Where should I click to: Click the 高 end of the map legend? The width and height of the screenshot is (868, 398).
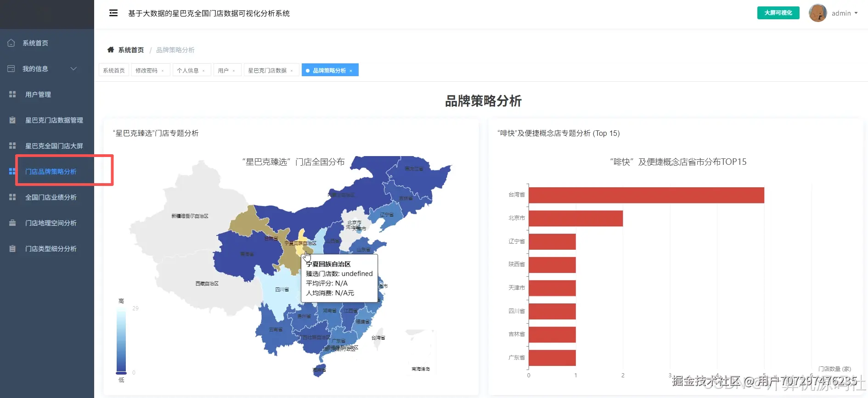point(121,301)
